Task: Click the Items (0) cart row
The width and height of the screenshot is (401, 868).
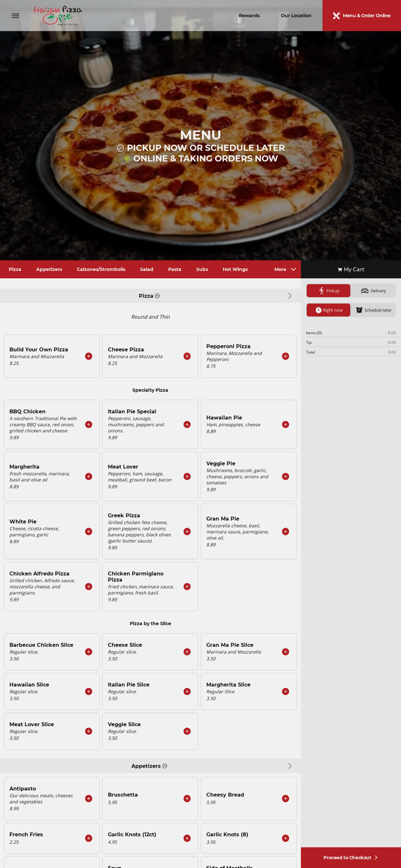Action: pyautogui.click(x=351, y=333)
